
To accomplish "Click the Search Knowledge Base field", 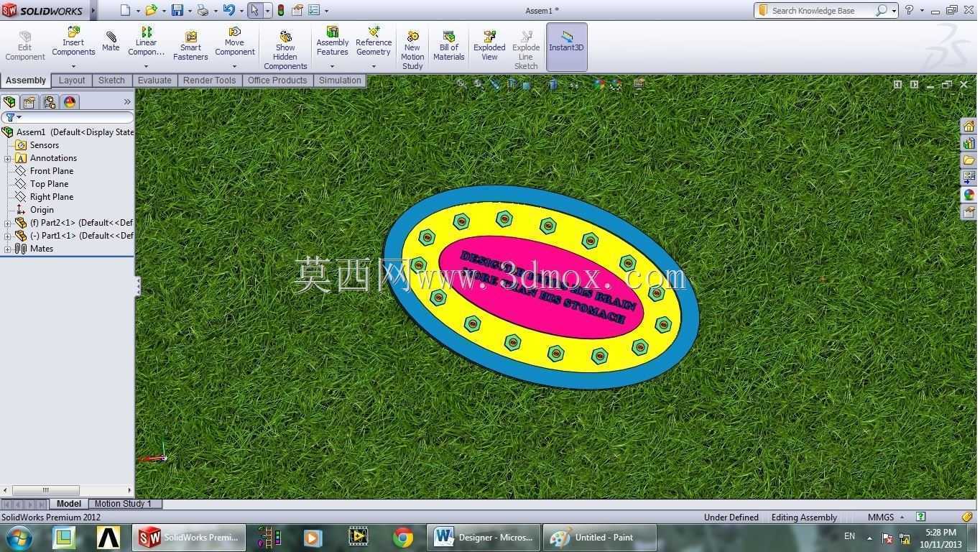I will tap(820, 11).
